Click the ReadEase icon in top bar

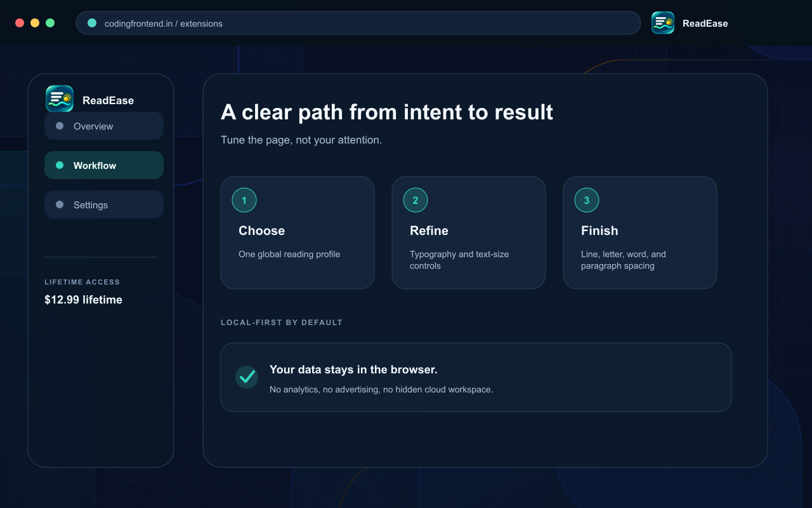tap(663, 23)
